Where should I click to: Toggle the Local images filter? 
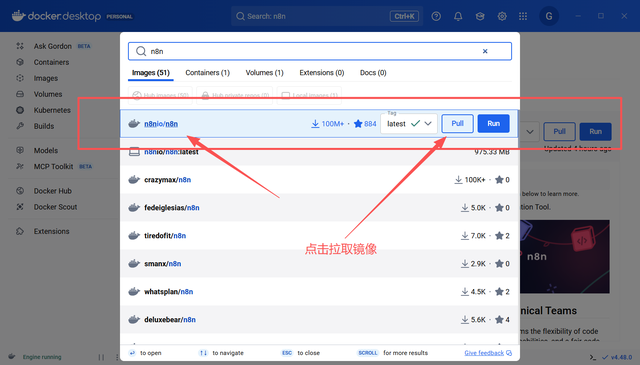[x=309, y=95]
